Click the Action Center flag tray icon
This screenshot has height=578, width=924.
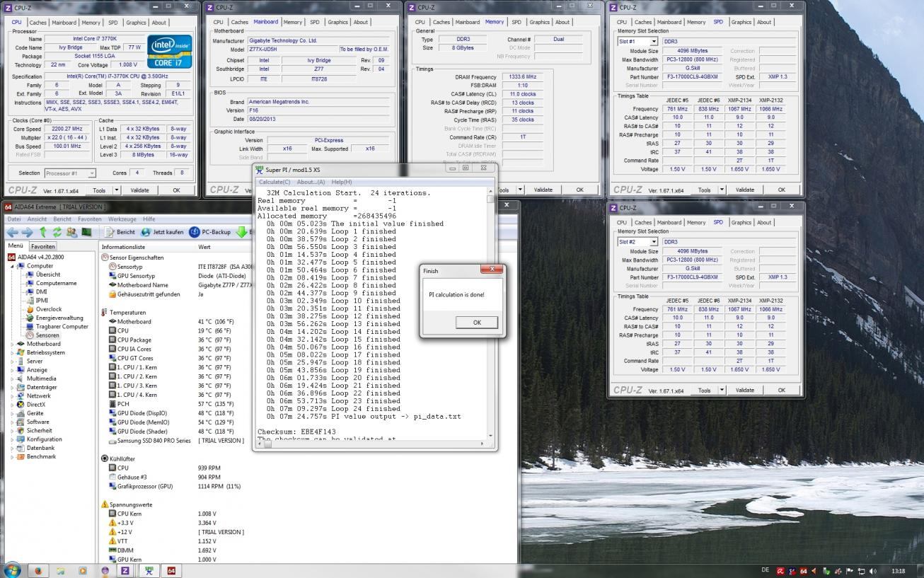click(x=850, y=571)
